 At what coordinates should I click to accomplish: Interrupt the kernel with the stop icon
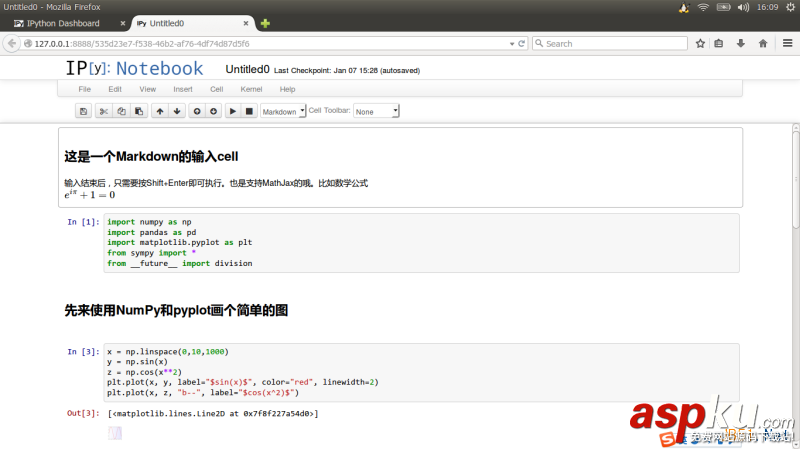249,111
